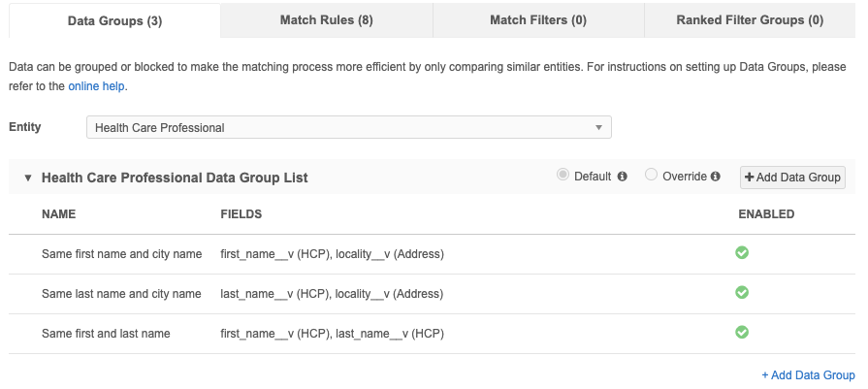Open Same first name and city name row
This screenshot has width=868, height=389.
click(x=121, y=254)
